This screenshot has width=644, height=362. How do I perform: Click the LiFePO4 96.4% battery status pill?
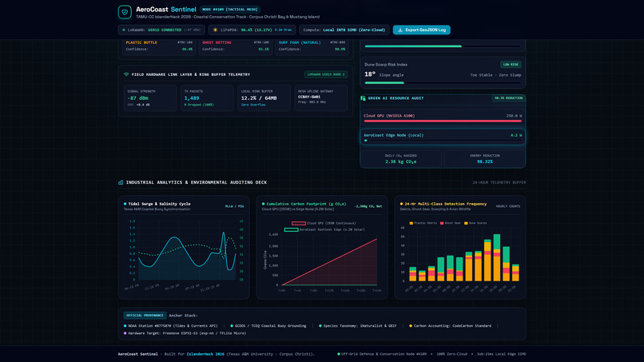pyautogui.click(x=252, y=30)
